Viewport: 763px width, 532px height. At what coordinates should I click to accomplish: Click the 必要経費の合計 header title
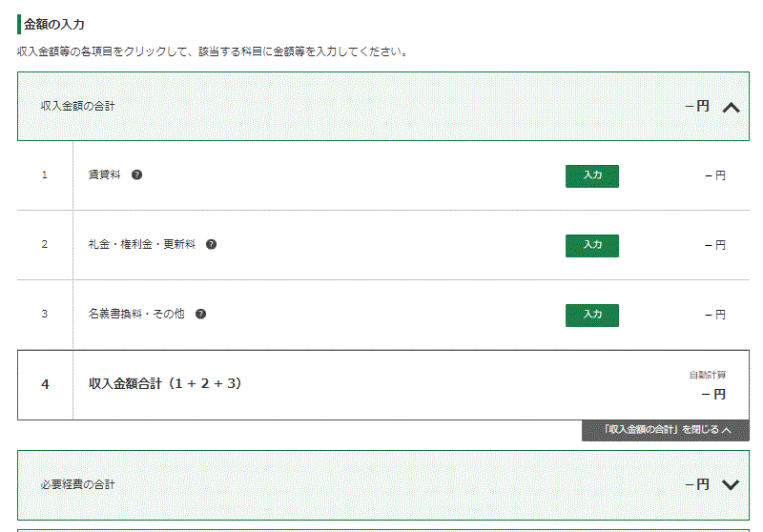(x=78, y=484)
